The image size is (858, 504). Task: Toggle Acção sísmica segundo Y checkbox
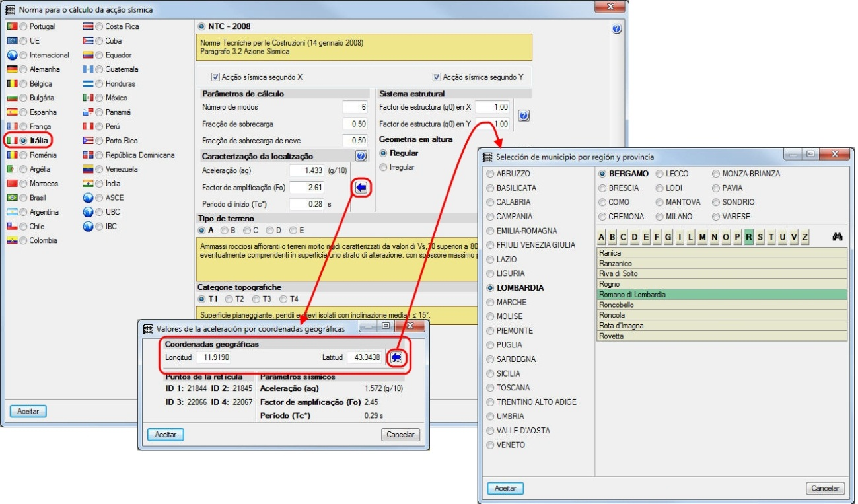tap(437, 77)
